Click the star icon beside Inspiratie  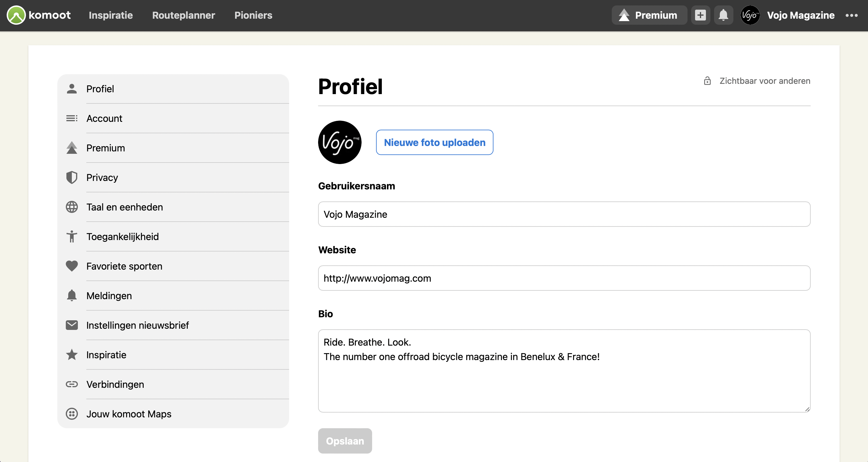tap(72, 355)
